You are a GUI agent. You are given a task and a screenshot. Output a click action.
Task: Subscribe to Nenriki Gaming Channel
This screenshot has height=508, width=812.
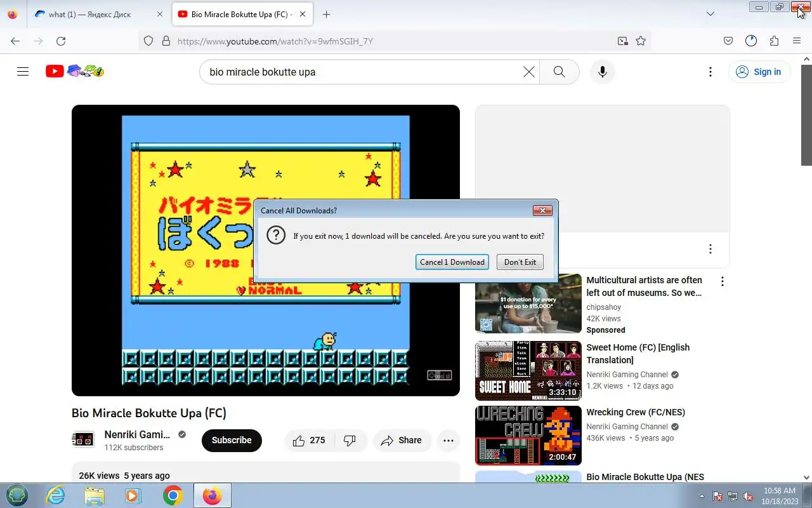click(x=232, y=440)
